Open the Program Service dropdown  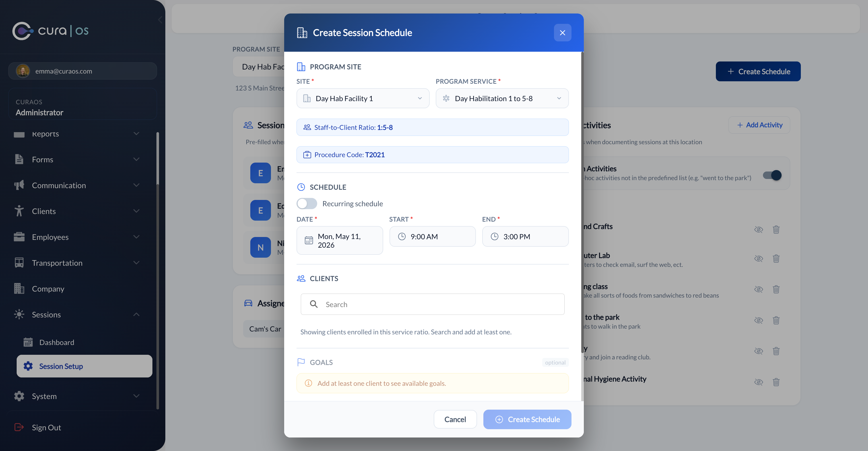502,98
